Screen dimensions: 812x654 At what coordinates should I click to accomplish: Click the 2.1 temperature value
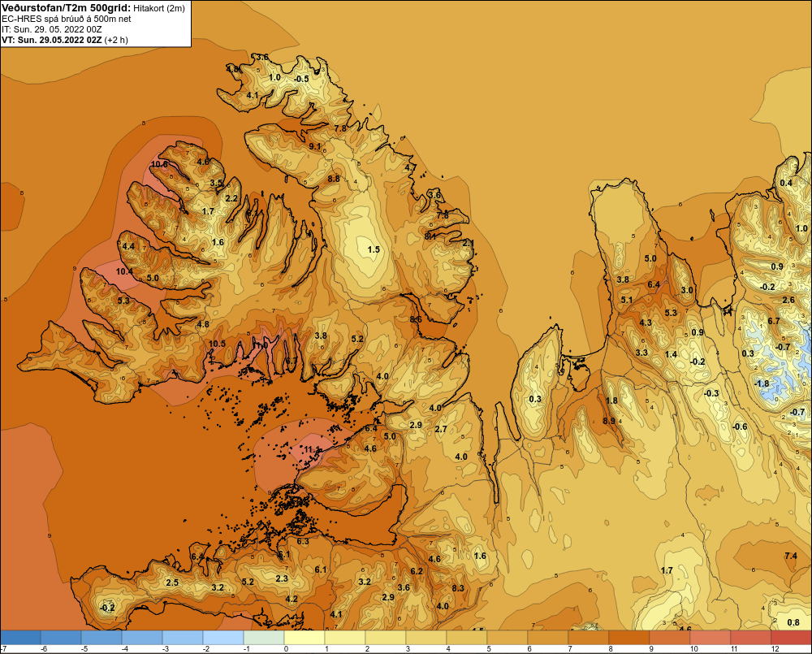pos(468,243)
